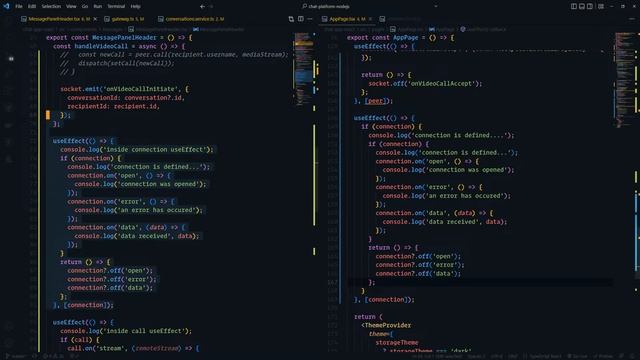Screen dimensions: 640x360
Task: Click the file icon in left breadcrumb
Action: (x=131, y=29)
